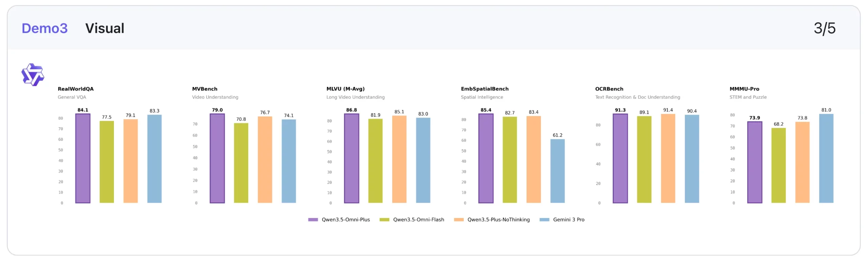Click the 82.7 green bar in EmbSpatialBench
Viewport: 868px width, 262px height.
510,160
